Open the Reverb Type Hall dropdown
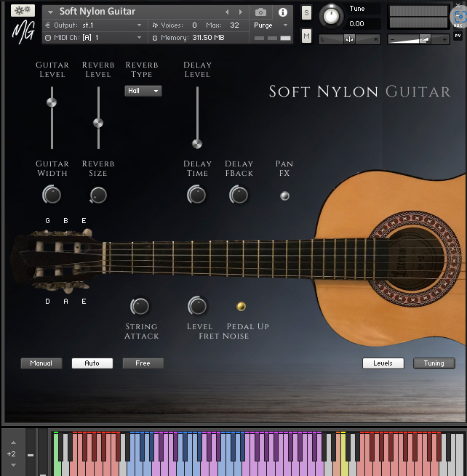The image size is (467, 476). 143,91
